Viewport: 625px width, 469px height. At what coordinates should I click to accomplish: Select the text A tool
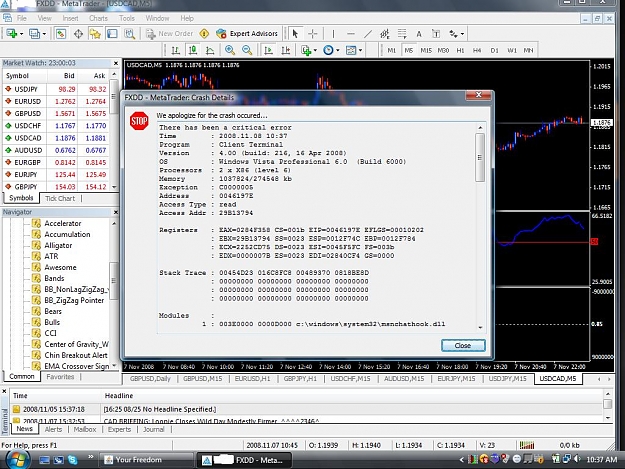tap(419, 34)
